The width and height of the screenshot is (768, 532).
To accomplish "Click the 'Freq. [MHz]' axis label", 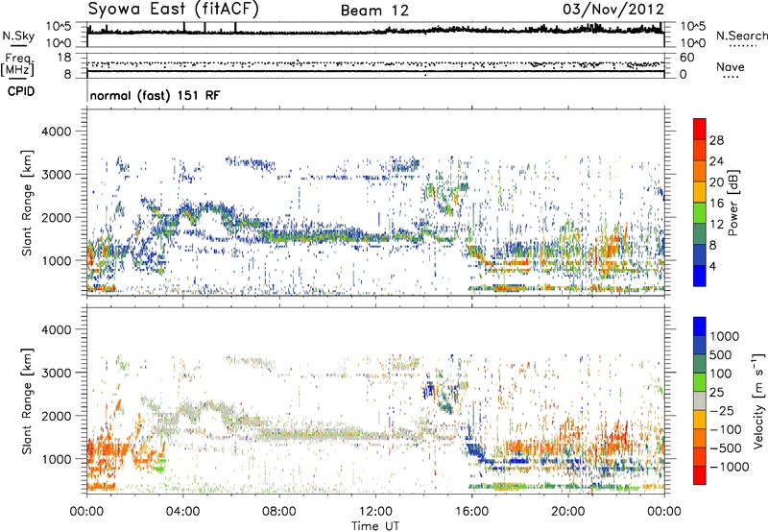I will click(x=17, y=65).
